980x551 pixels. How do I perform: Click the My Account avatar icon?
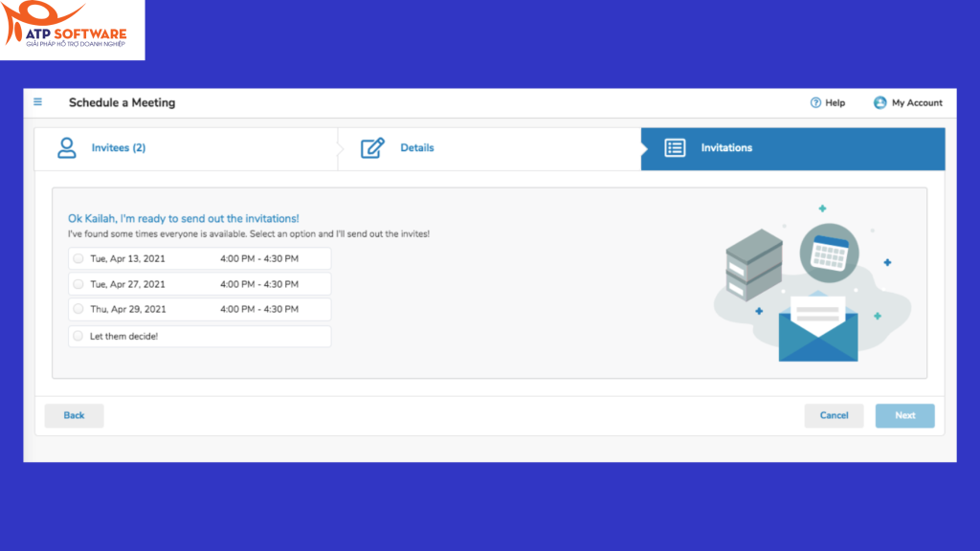(880, 103)
